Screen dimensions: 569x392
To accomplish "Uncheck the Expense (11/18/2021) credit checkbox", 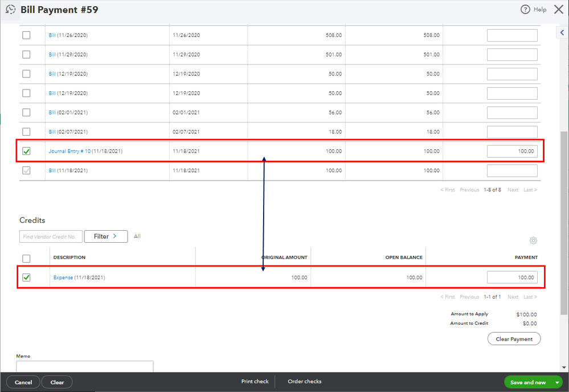I will [27, 277].
